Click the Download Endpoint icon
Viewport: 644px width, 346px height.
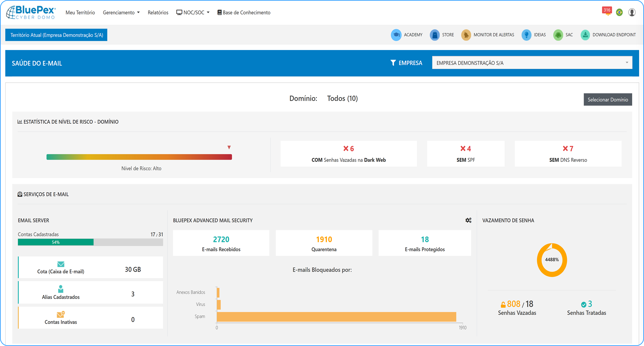click(x=585, y=35)
